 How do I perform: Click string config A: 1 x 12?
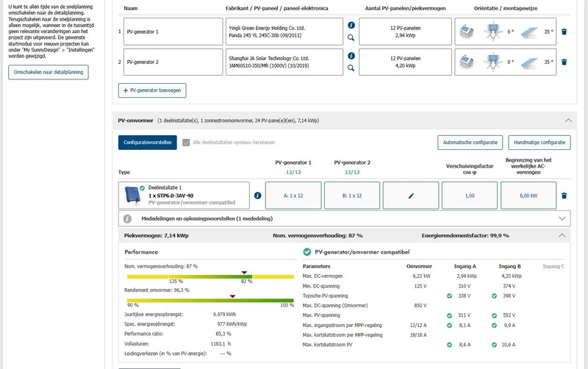coord(293,196)
